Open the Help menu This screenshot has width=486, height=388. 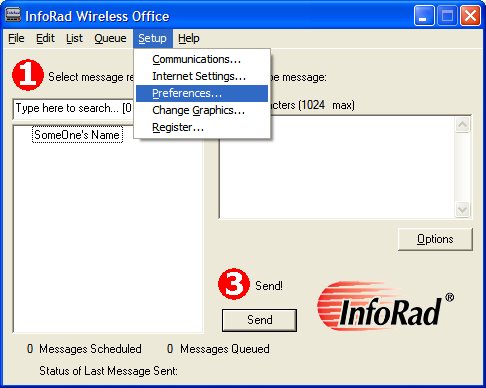point(189,38)
